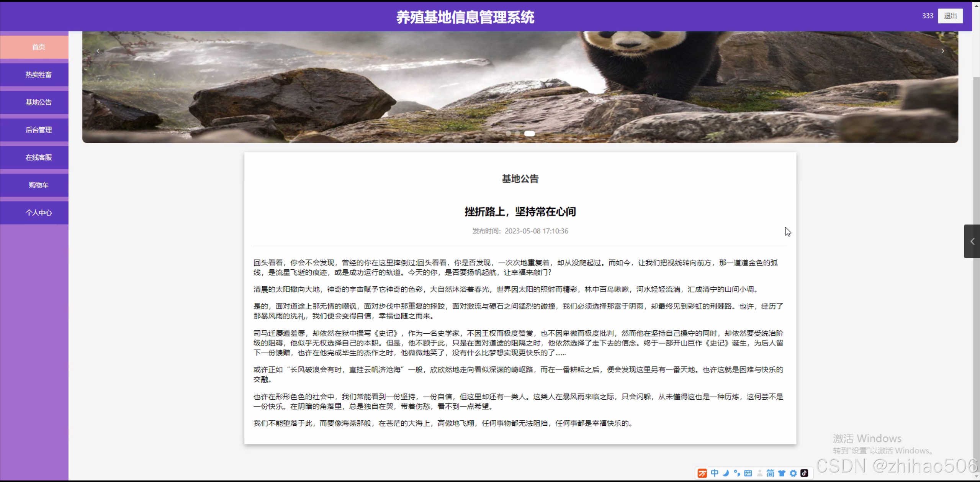980x482 pixels.
Task: Select the second carousel indicator dot
Action: [x=517, y=133]
